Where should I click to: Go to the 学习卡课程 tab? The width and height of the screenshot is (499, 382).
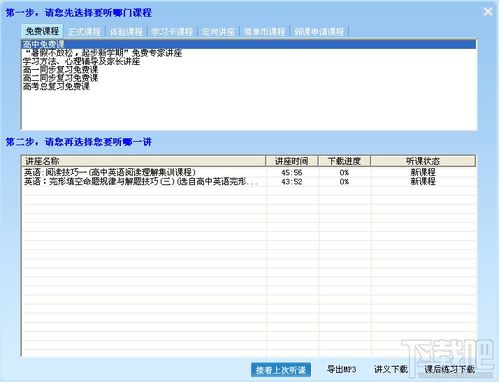[x=172, y=32]
